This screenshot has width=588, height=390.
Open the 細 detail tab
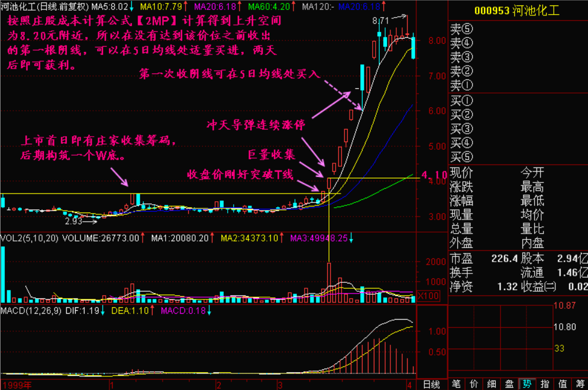492,384
